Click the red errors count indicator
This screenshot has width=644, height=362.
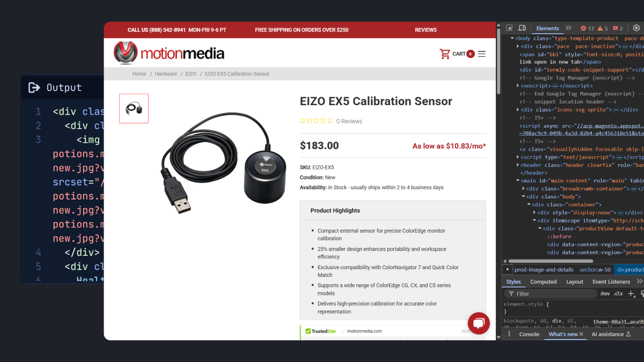click(x=588, y=28)
